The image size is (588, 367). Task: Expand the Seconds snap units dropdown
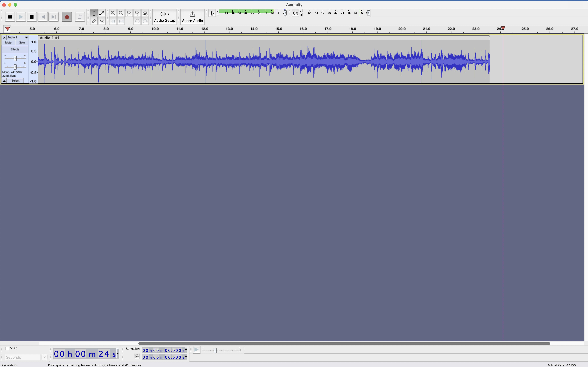(x=44, y=357)
